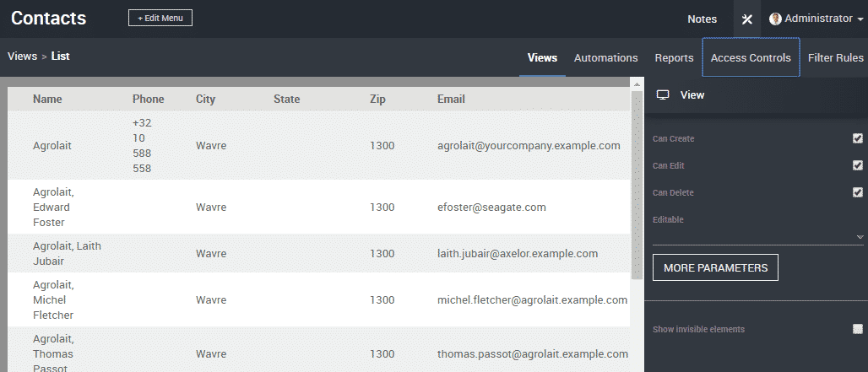Open the Reports tab
Image resolution: width=868 pixels, height=372 pixels.
pyautogui.click(x=674, y=58)
